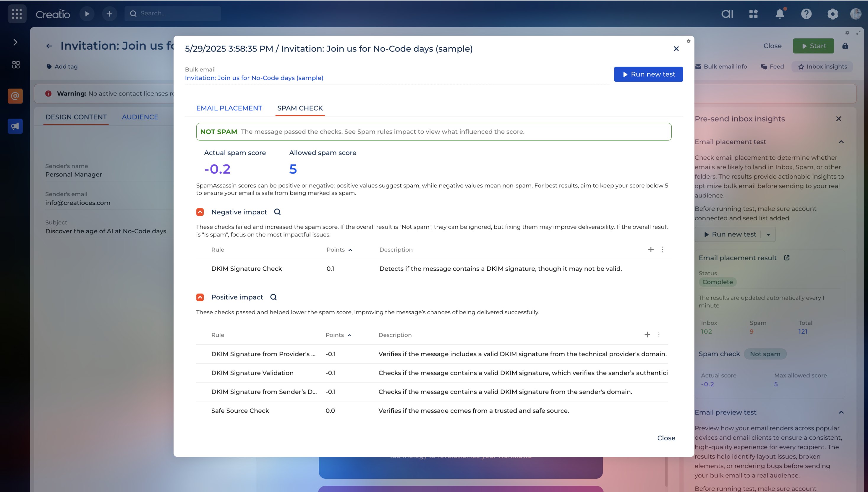Open the help question mark icon

coord(806,14)
